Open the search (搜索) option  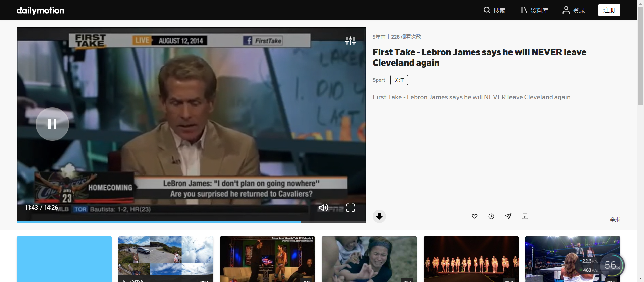coord(494,10)
